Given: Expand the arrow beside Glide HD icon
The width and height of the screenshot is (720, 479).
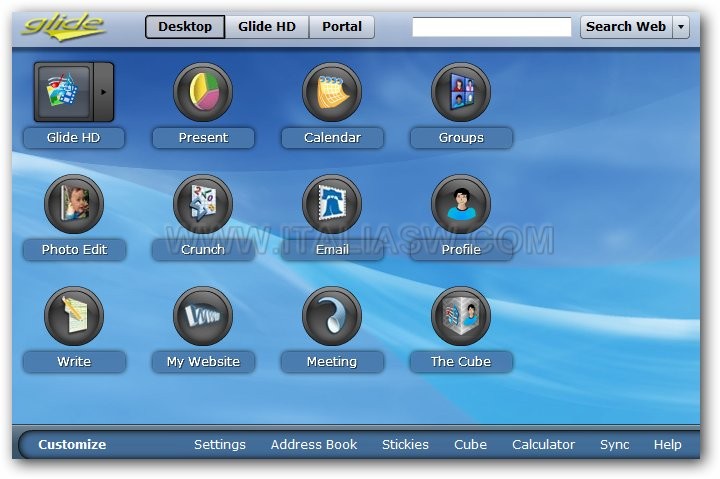Looking at the screenshot, I should (x=104, y=92).
